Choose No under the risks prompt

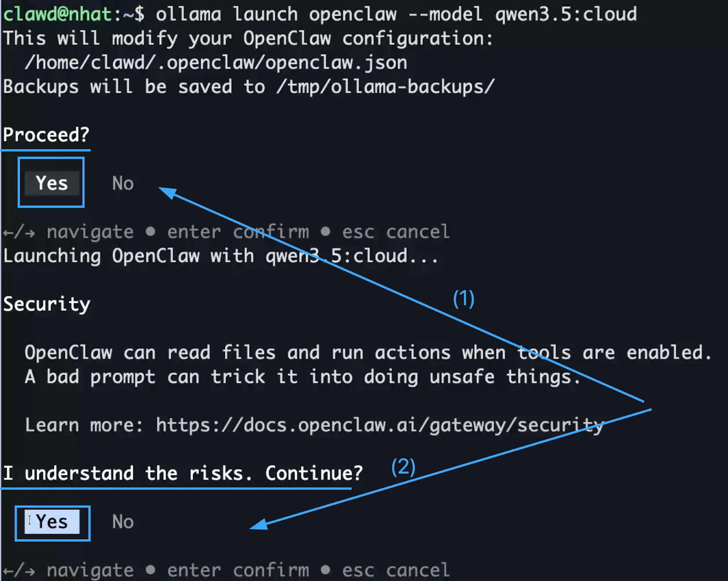pyautogui.click(x=123, y=522)
